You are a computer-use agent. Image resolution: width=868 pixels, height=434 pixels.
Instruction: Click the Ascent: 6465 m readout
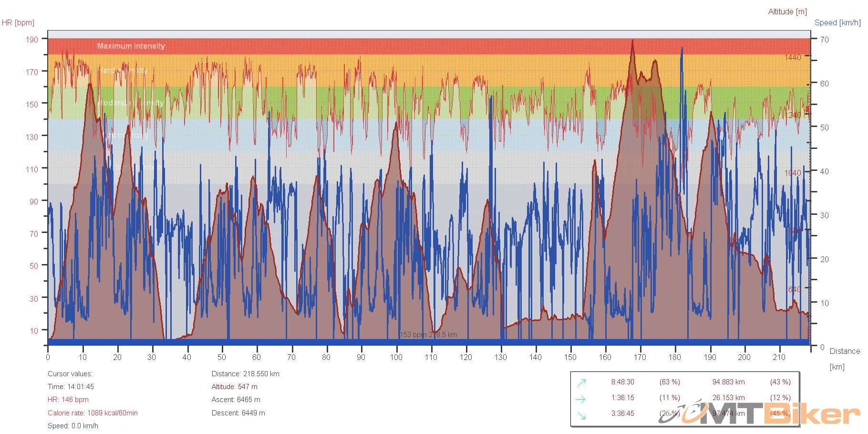click(x=236, y=400)
